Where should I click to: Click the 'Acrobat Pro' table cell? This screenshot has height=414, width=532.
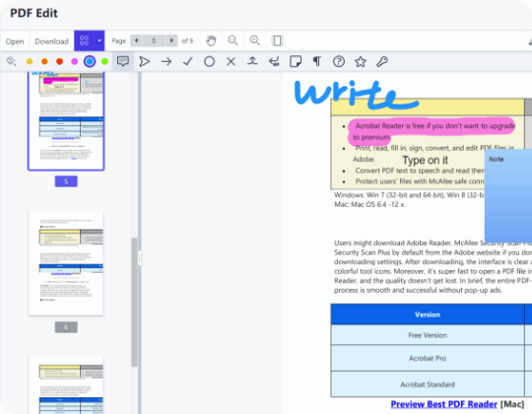click(428, 359)
